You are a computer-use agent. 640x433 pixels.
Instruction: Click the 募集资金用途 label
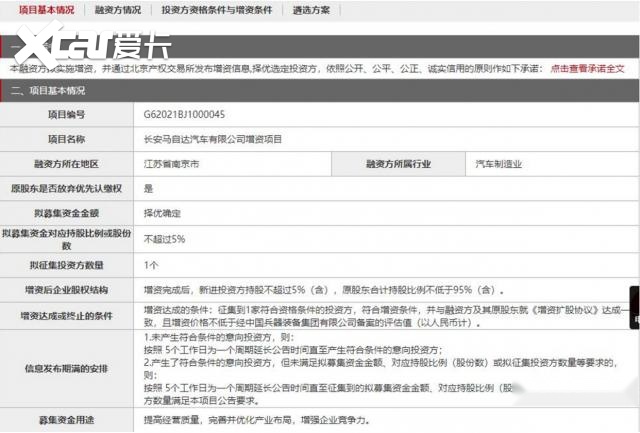coord(67,420)
